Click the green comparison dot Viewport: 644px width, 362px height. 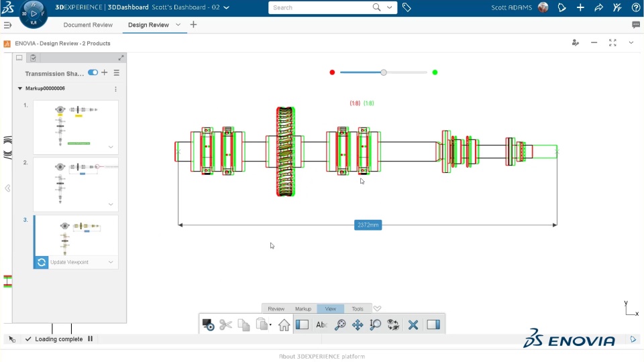[435, 72]
